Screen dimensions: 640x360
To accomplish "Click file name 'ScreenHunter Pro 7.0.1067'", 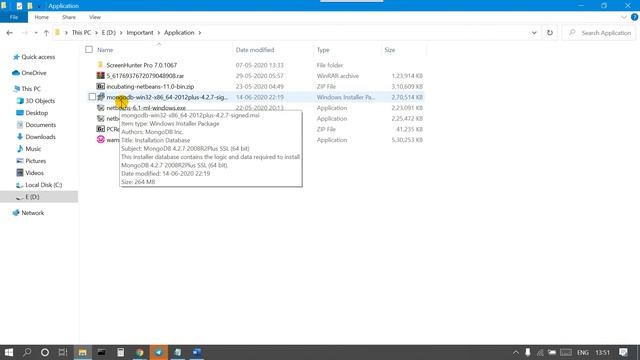I will [142, 65].
